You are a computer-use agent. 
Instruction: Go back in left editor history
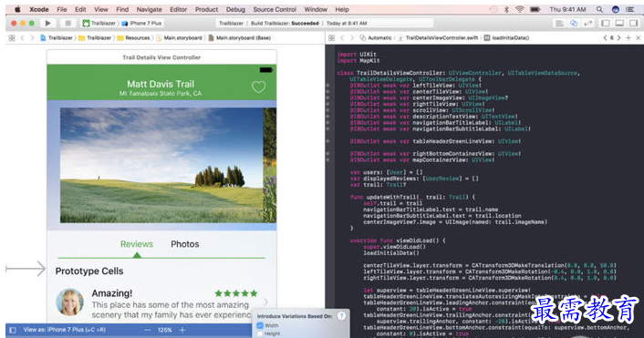22,37
